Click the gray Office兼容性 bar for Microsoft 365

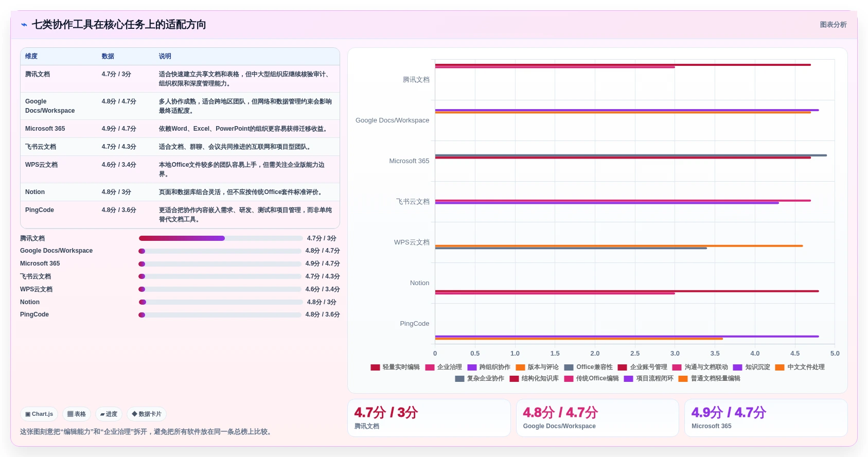point(631,155)
